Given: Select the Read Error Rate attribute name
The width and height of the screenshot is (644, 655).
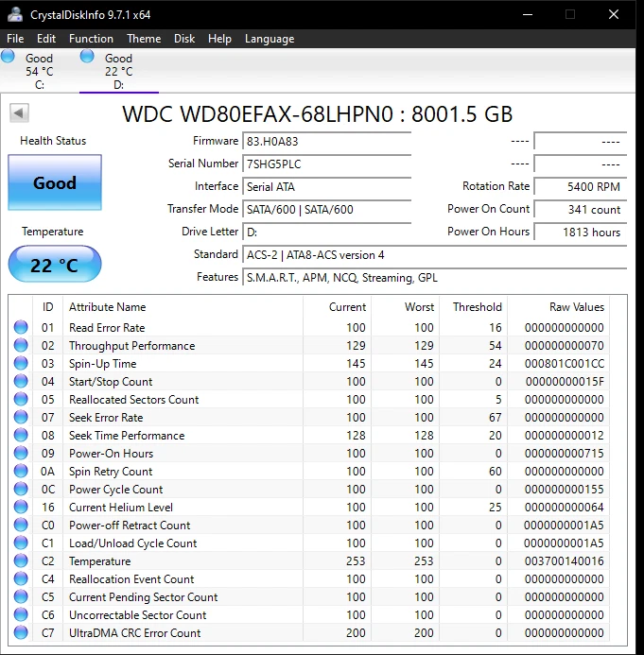Looking at the screenshot, I should click(x=107, y=327).
